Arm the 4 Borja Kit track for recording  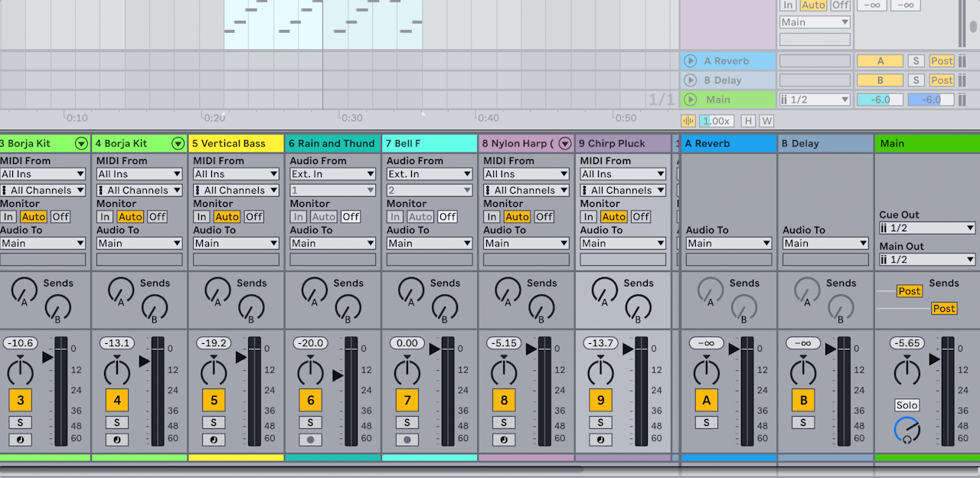(x=116, y=439)
